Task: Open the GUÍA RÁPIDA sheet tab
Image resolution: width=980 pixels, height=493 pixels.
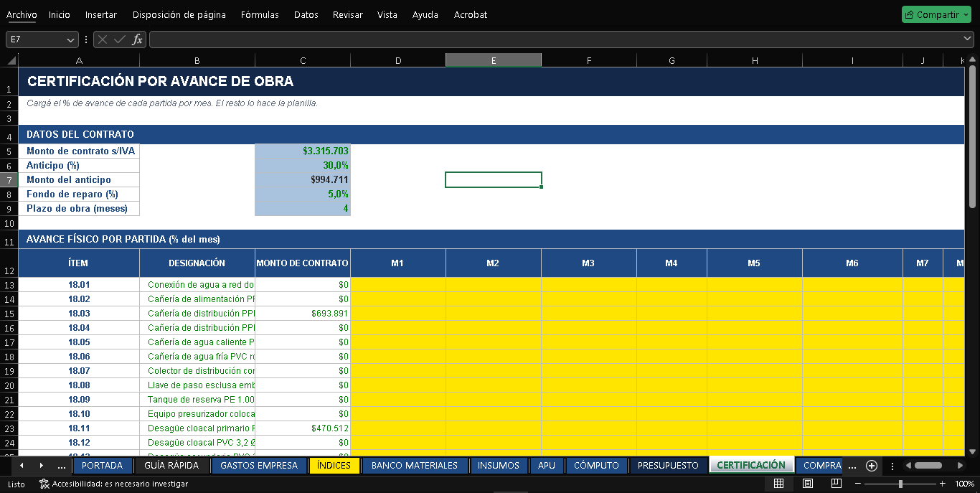Action: pos(172,466)
